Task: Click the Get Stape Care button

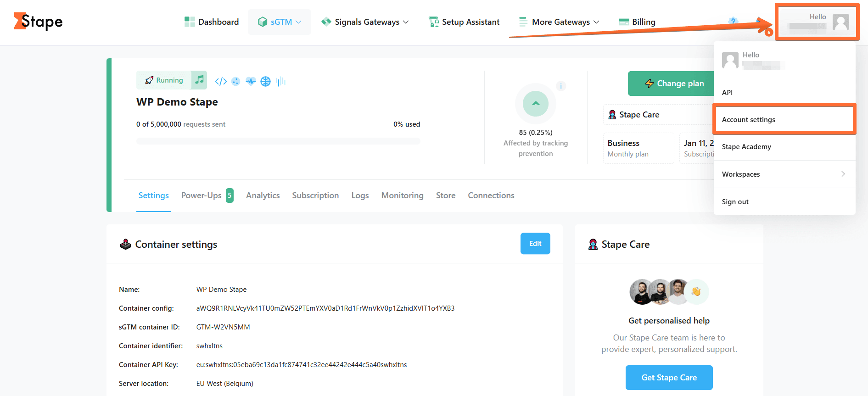Action: (669, 378)
